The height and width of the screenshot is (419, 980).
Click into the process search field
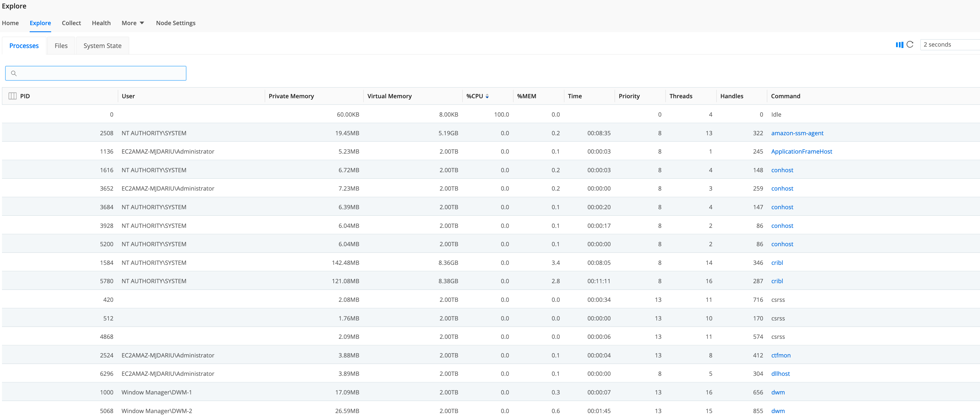click(x=95, y=73)
